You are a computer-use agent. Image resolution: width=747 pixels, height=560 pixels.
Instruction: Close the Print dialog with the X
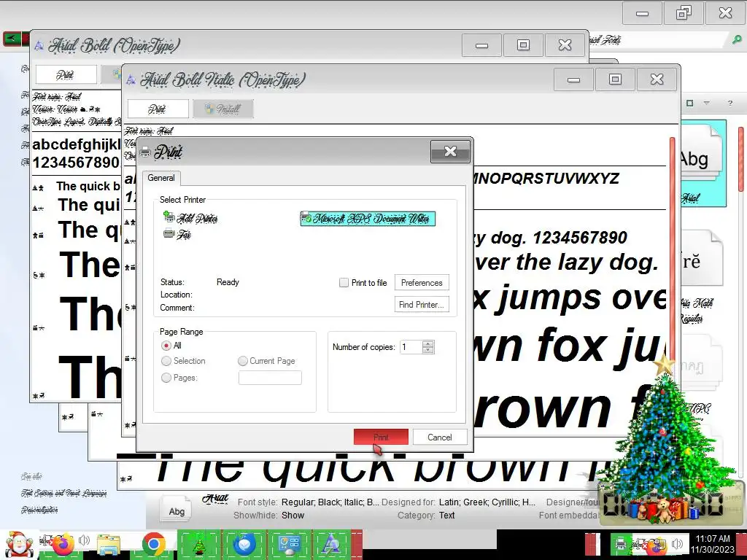point(450,152)
